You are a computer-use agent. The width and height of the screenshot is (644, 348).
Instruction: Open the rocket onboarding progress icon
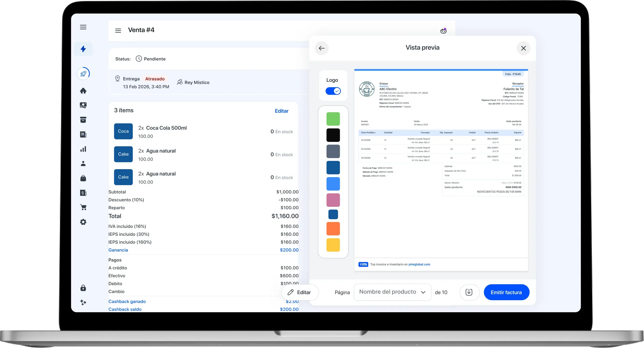(x=83, y=74)
